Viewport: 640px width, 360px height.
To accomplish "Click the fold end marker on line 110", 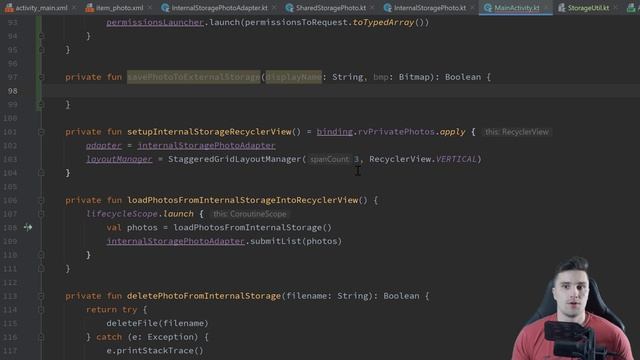I will pyautogui.click(x=41, y=255).
